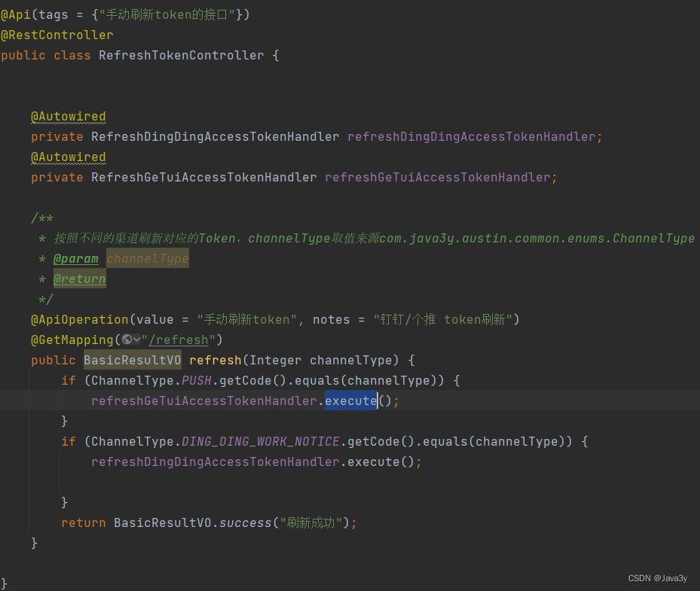Click the @Api annotation on the first line

coord(16,15)
